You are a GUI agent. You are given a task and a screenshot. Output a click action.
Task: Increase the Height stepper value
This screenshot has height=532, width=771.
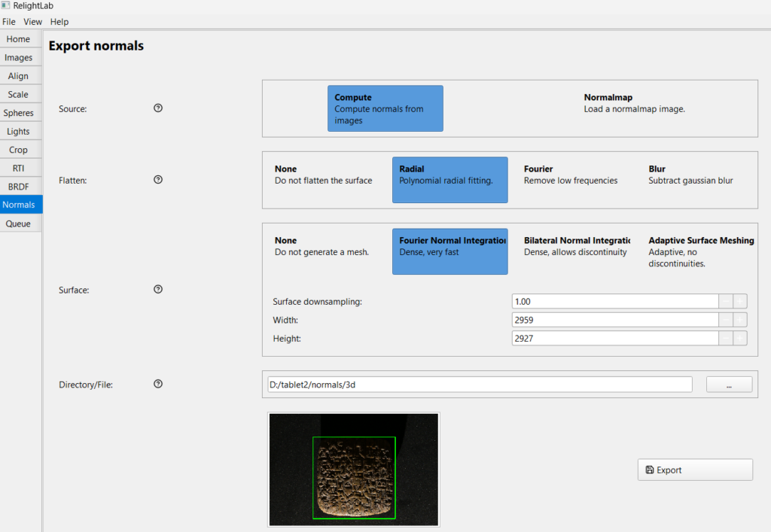(740, 339)
